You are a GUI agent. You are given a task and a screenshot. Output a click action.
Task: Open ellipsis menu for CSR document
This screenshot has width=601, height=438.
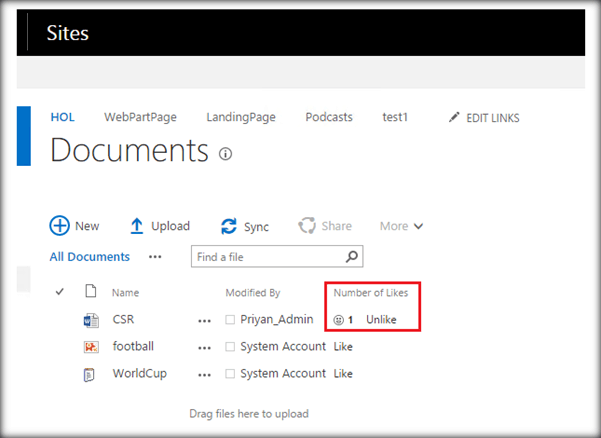coord(205,321)
